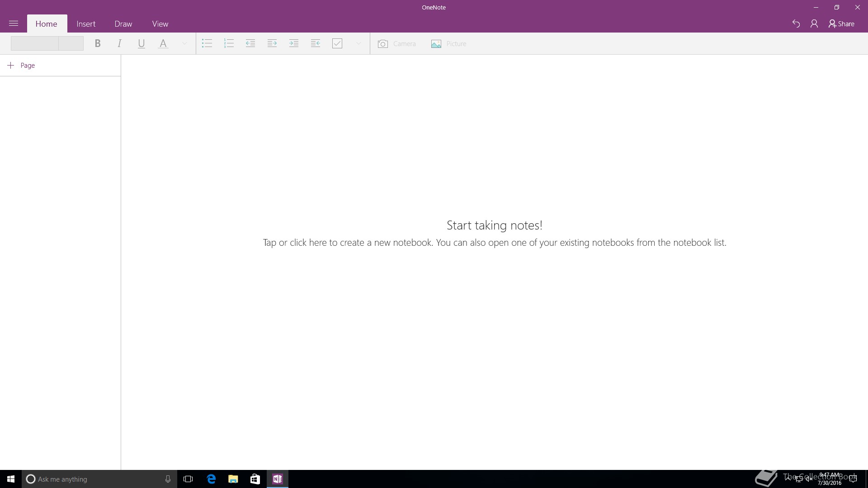Apply font color with the A icon
Screen dimensions: 868x488
(x=163, y=43)
